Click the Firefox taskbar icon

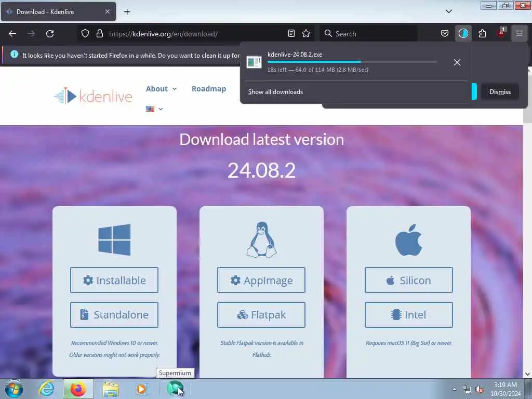[78, 389]
